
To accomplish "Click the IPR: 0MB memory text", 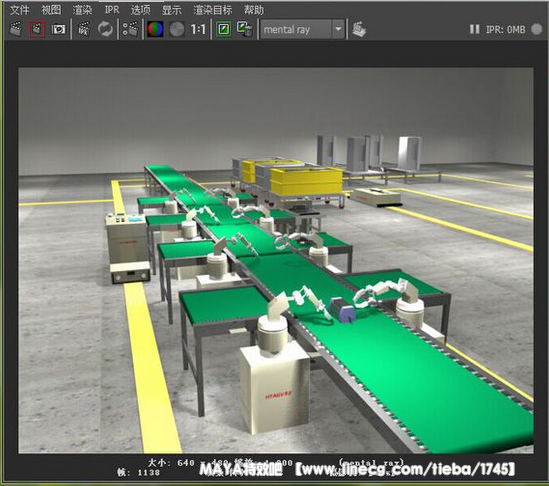I will click(506, 29).
